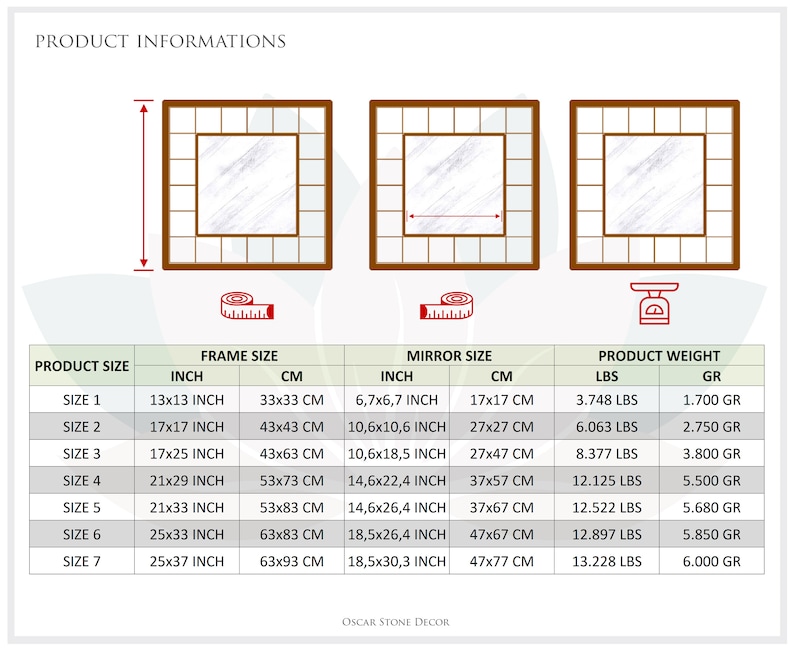Viewport: 794px width, 650px height.
Task: Select the SIZE 4 row label
Action: click(82, 480)
